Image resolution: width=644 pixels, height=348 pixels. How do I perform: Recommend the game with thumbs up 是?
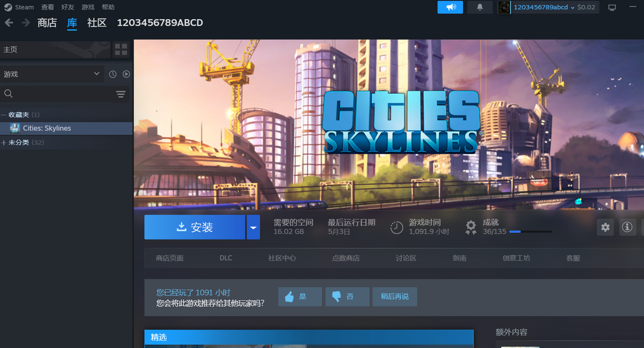click(300, 297)
